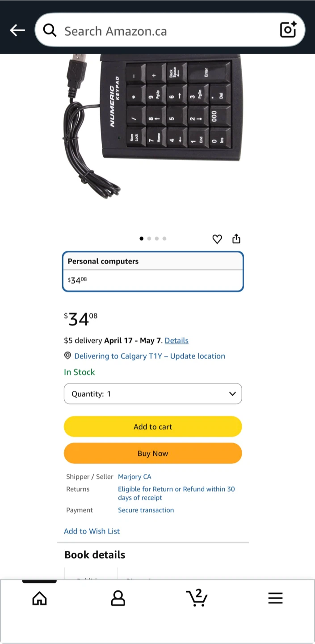The height and width of the screenshot is (644, 315).
Task: Open shopping cart with 2 items
Action: [197, 598]
